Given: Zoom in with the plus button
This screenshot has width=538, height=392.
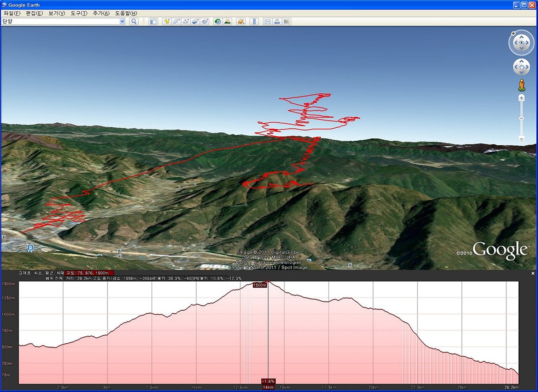Looking at the screenshot, I should (522, 98).
